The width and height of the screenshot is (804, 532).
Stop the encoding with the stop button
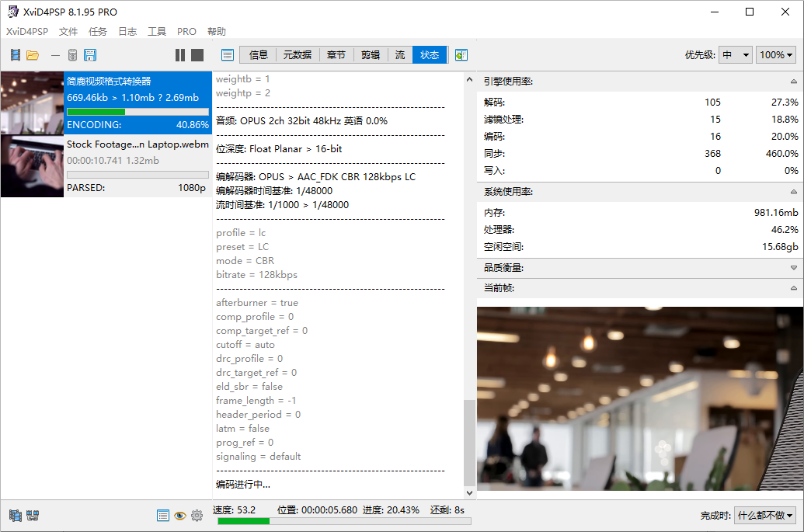point(197,55)
